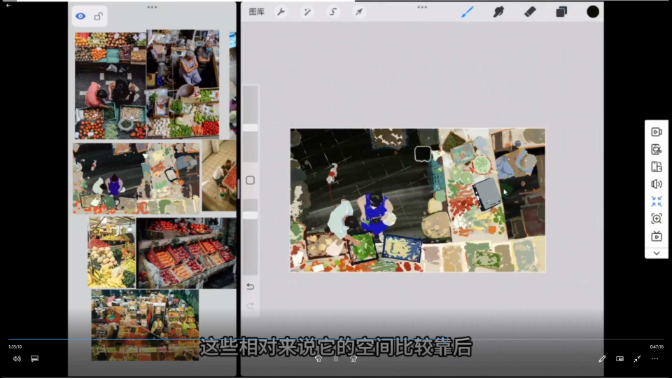Mute the video with speaker icon
Screen dimensions: 672x379
17,359
